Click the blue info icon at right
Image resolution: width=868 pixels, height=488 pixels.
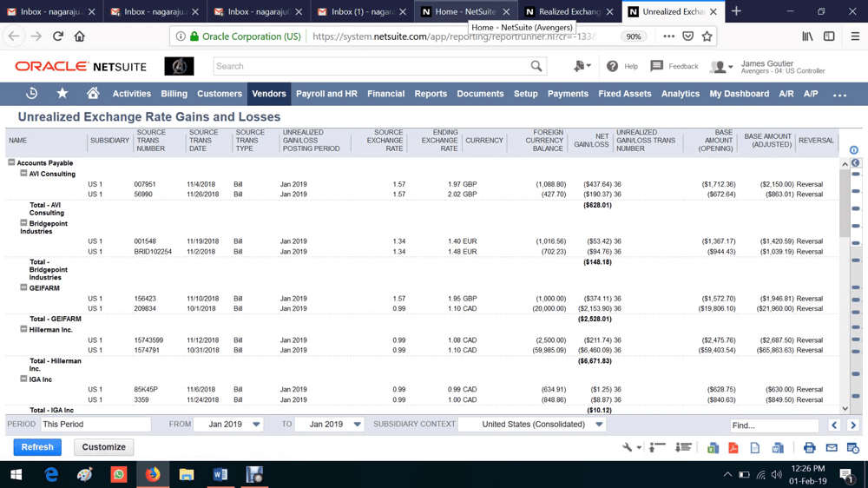853,150
